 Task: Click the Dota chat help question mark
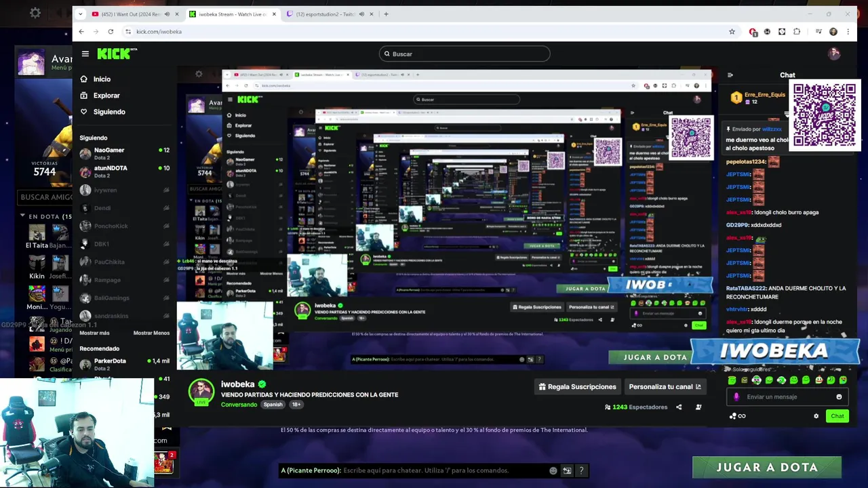pyautogui.click(x=581, y=470)
